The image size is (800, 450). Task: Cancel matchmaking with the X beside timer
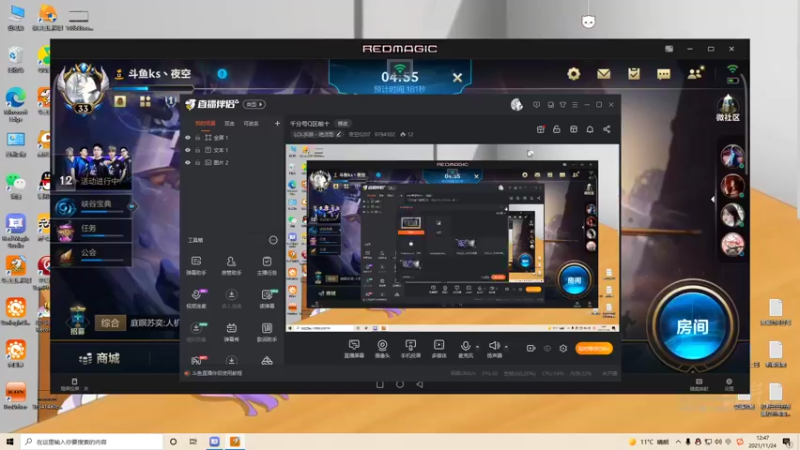(457, 78)
